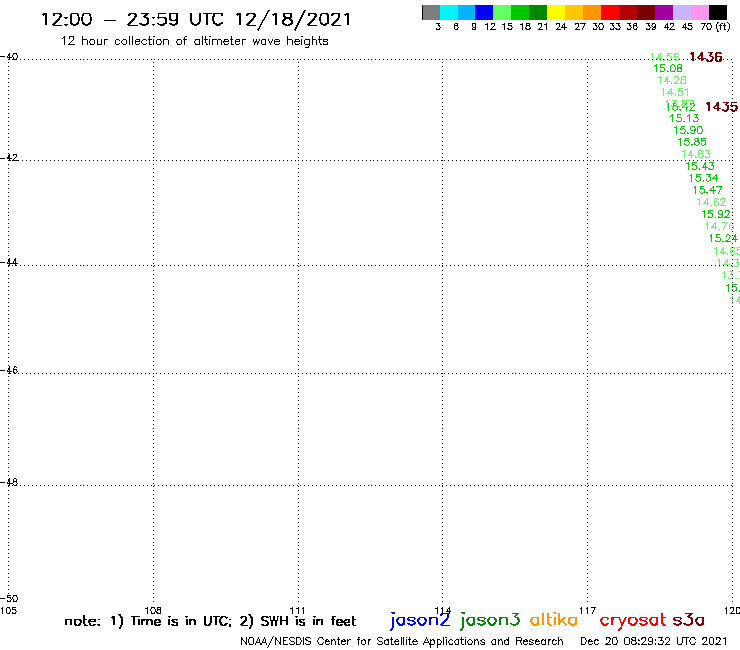Click the '70 (ft)' scale label

pyautogui.click(x=715, y=27)
